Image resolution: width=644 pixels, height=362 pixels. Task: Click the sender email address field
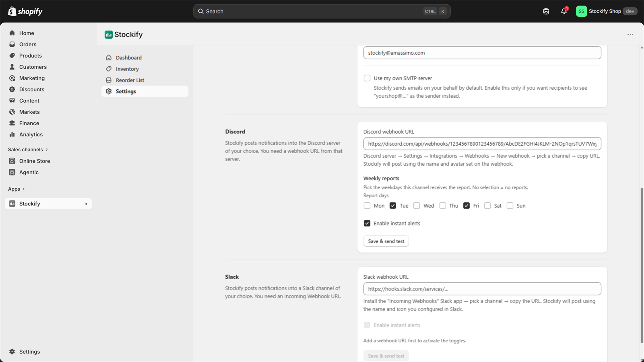(482, 53)
